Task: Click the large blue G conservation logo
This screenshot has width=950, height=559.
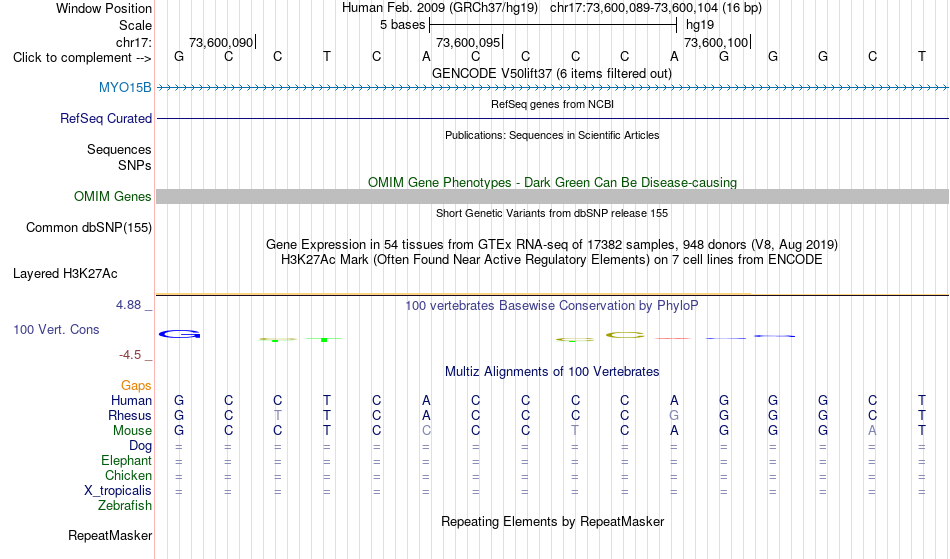Action: (179, 334)
